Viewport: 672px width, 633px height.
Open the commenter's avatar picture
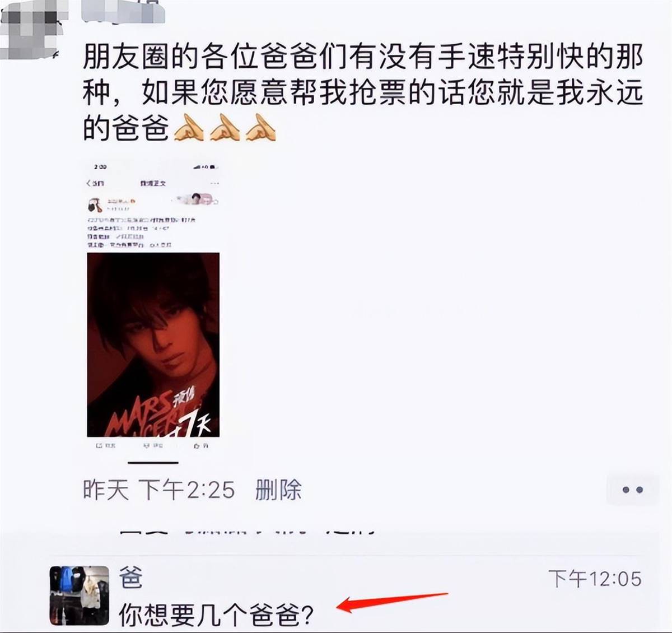(x=79, y=595)
